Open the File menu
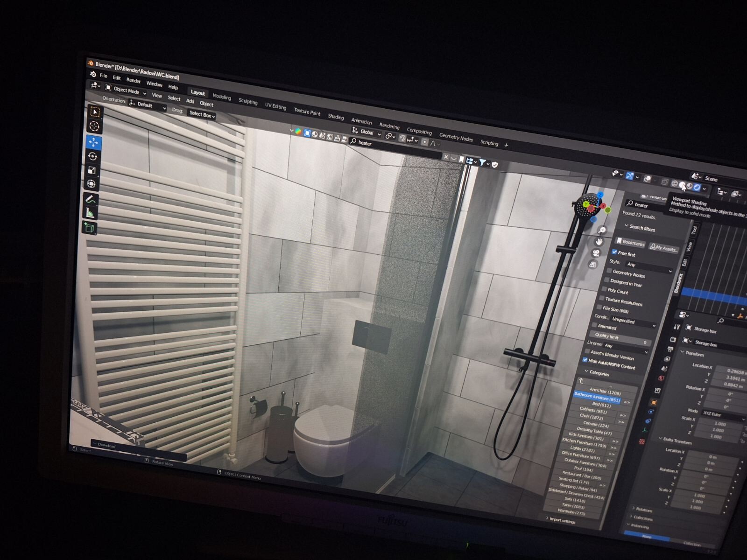The height and width of the screenshot is (560, 747). click(x=103, y=76)
